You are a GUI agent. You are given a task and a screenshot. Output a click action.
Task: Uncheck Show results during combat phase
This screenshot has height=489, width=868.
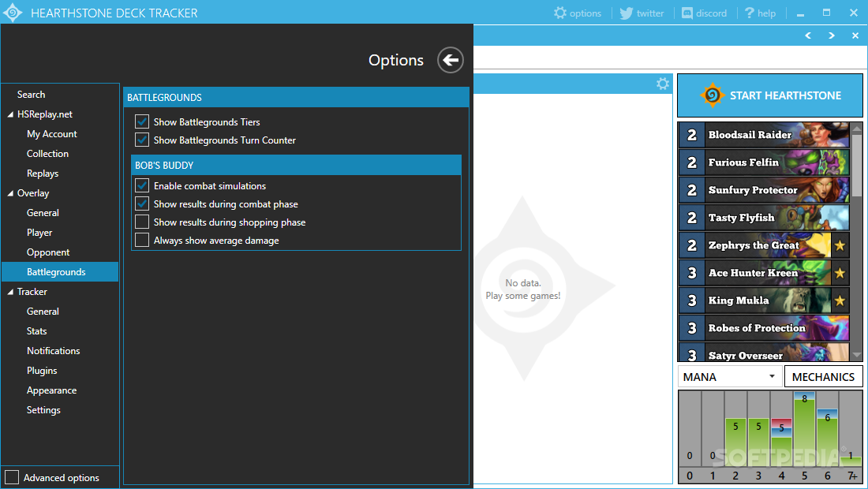click(x=142, y=204)
